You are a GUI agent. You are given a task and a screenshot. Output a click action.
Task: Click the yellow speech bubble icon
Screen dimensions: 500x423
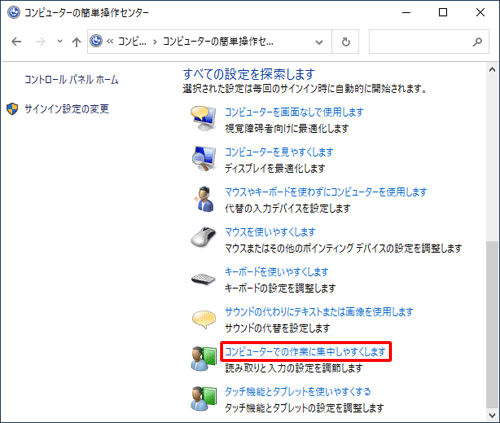pos(204,319)
